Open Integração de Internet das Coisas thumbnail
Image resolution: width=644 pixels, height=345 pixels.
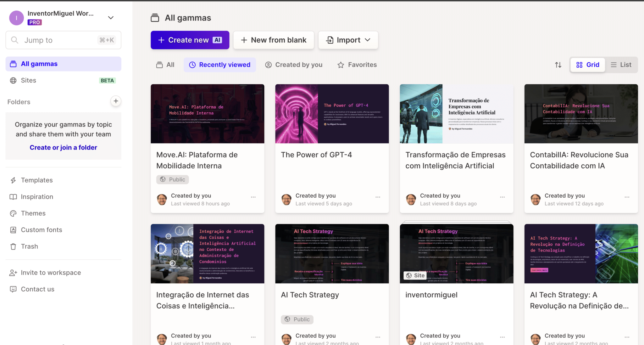208,254
